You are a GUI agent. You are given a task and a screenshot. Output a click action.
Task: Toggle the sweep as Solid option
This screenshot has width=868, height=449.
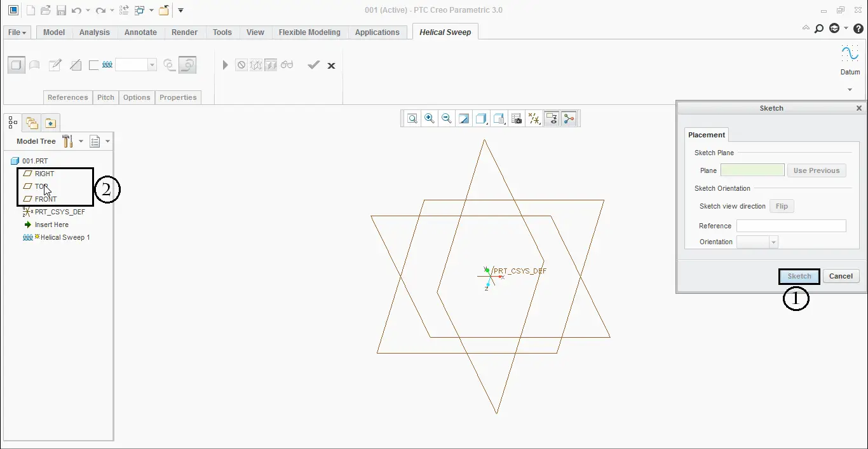[x=17, y=65]
